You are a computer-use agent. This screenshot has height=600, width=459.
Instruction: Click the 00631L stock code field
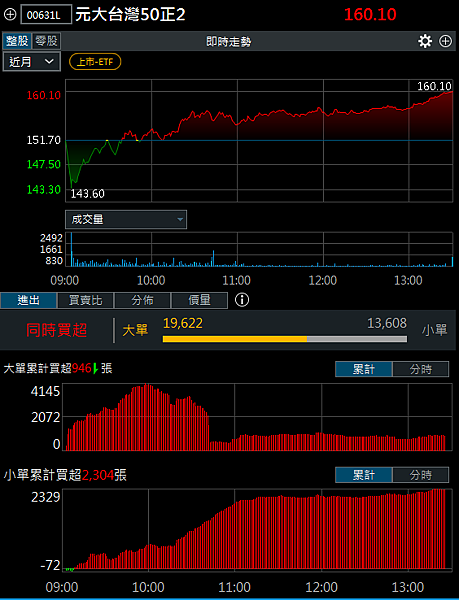46,15
